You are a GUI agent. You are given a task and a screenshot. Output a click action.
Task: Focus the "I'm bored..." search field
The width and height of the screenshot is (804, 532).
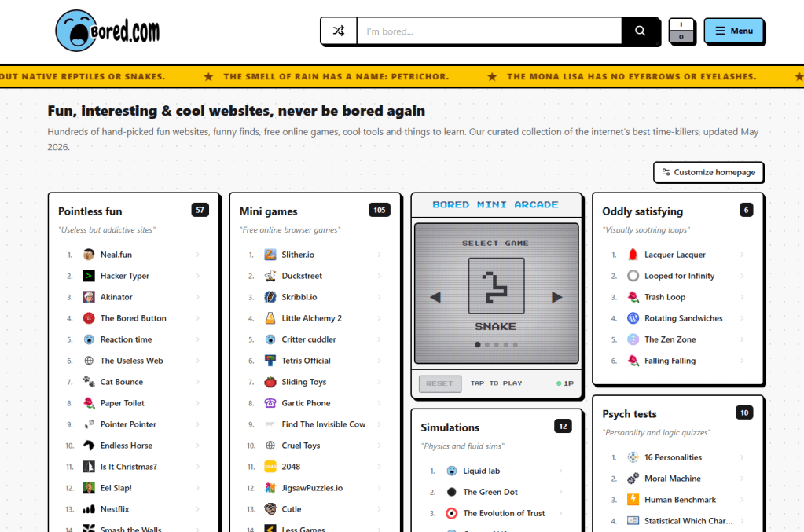pyautogui.click(x=489, y=31)
